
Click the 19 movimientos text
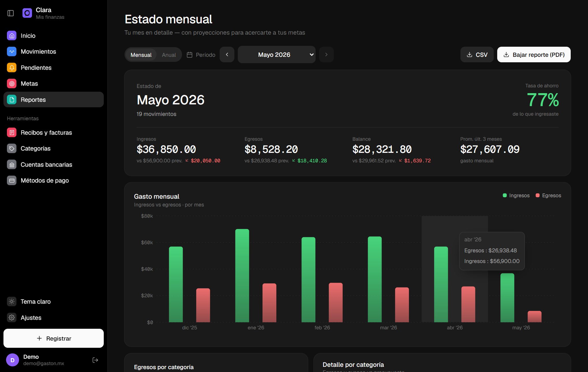(x=157, y=114)
